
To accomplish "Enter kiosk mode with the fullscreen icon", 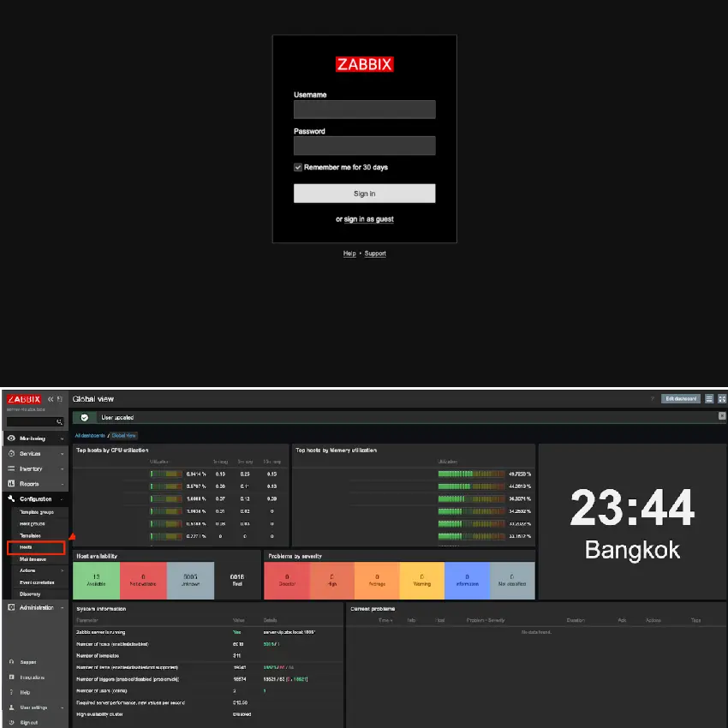I will point(720,399).
